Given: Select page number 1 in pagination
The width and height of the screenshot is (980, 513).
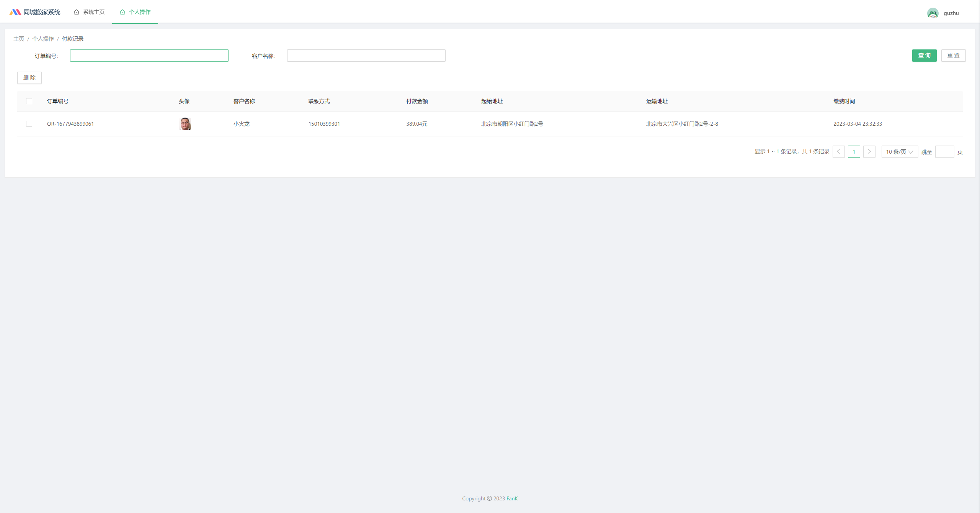Looking at the screenshot, I should [854, 152].
